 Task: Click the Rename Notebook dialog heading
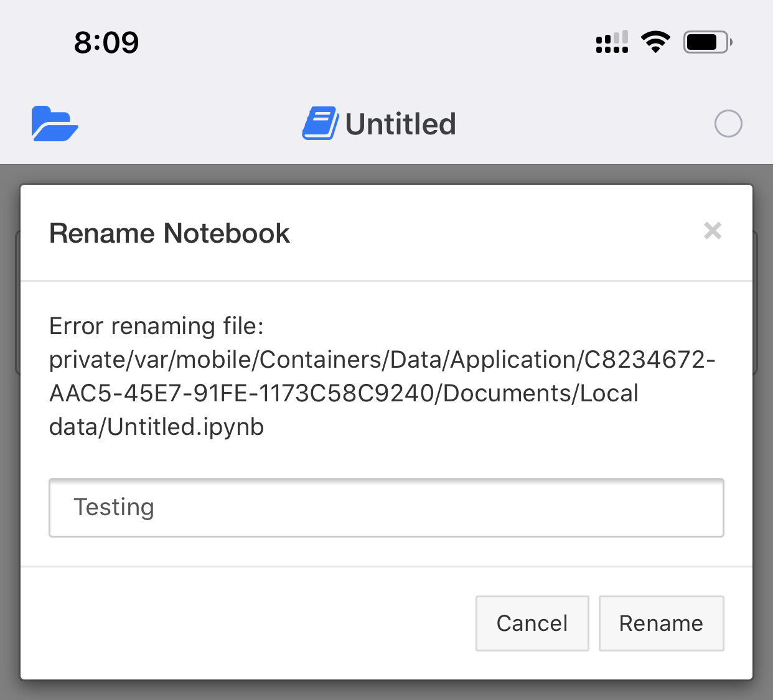tap(169, 233)
